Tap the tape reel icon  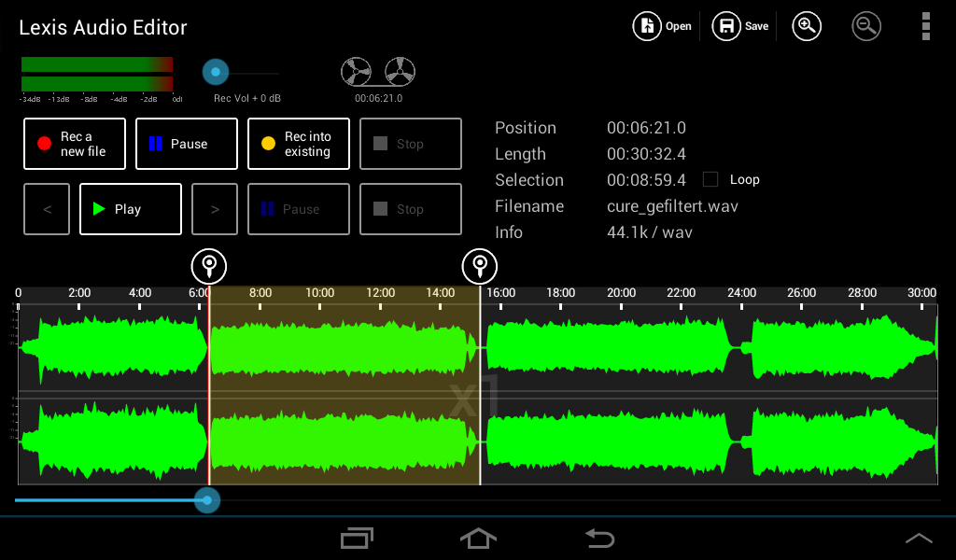(x=378, y=72)
